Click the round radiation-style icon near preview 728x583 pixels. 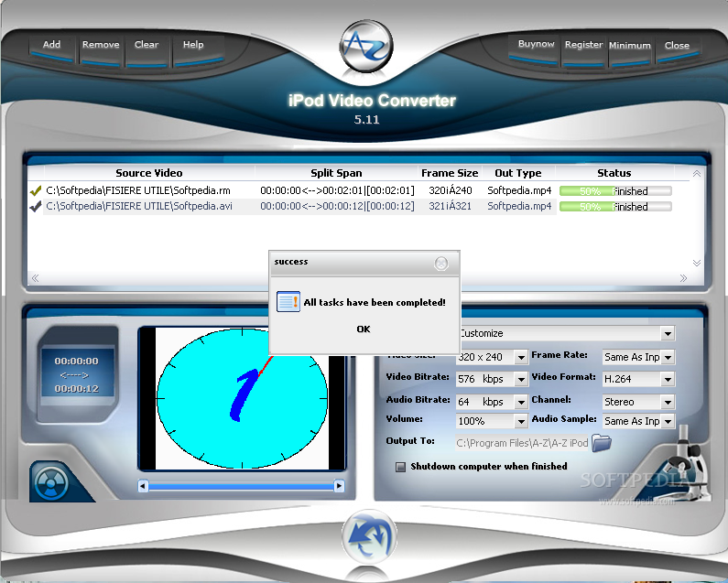[51, 482]
